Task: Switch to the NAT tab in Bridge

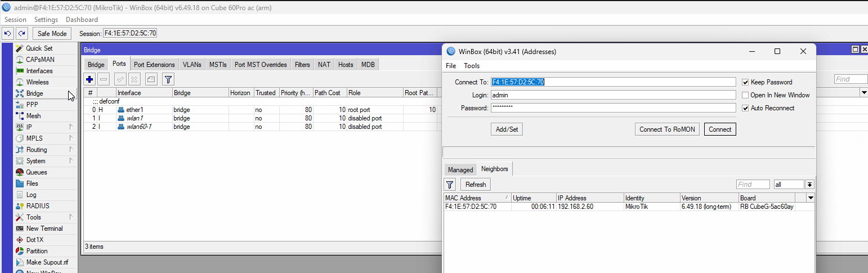Action: pos(324,65)
